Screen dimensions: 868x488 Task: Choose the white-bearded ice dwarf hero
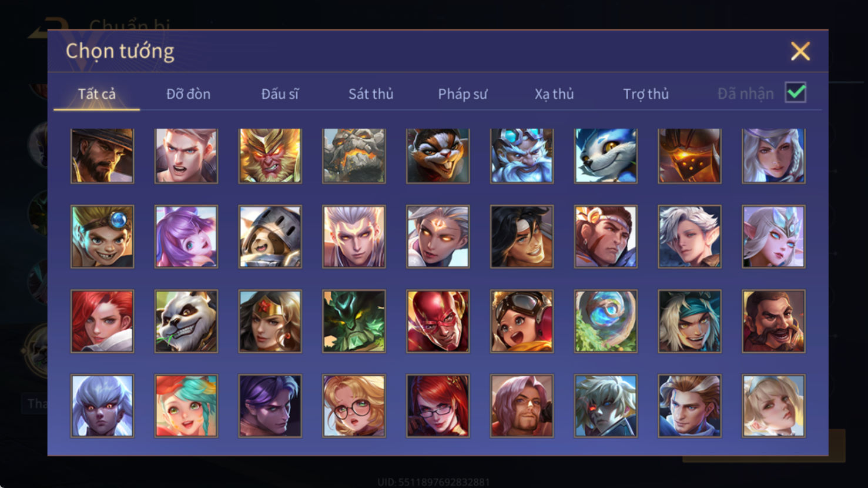point(522,156)
